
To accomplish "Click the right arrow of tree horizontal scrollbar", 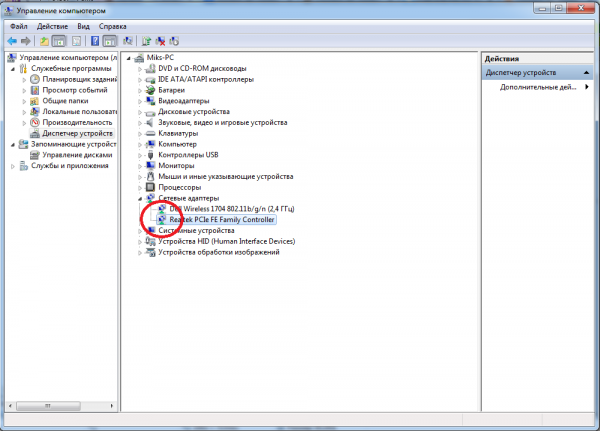I will [x=112, y=406].
